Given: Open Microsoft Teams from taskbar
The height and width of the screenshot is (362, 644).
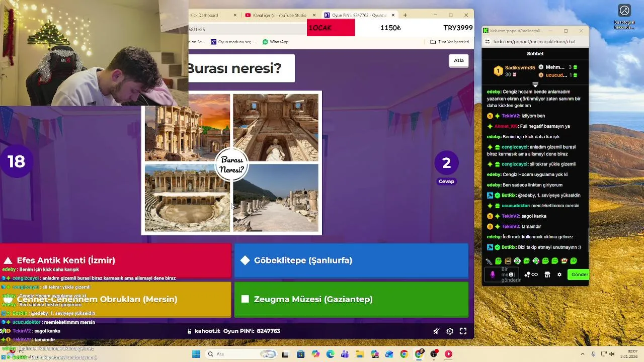Looking at the screenshot, I should click(345, 354).
